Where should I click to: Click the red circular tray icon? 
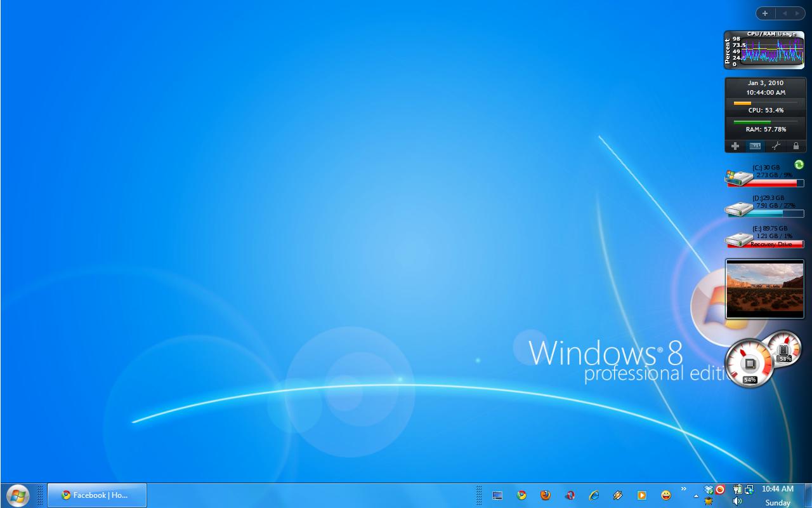[720, 490]
